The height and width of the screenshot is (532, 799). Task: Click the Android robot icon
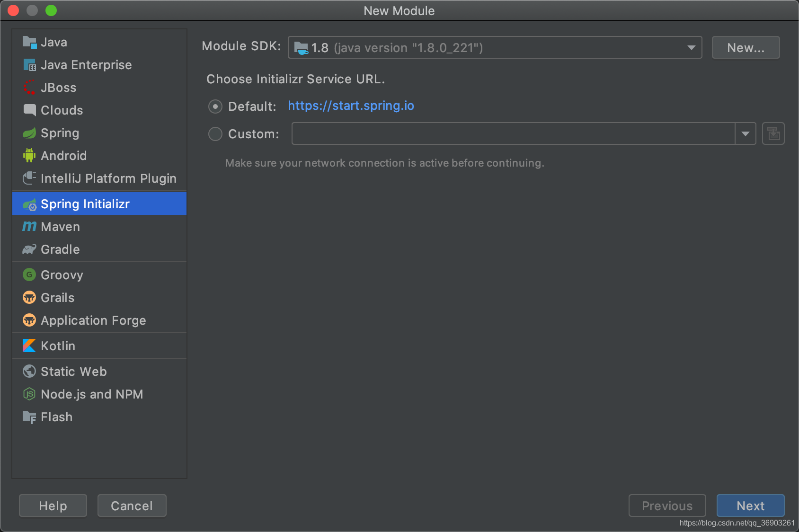click(29, 156)
